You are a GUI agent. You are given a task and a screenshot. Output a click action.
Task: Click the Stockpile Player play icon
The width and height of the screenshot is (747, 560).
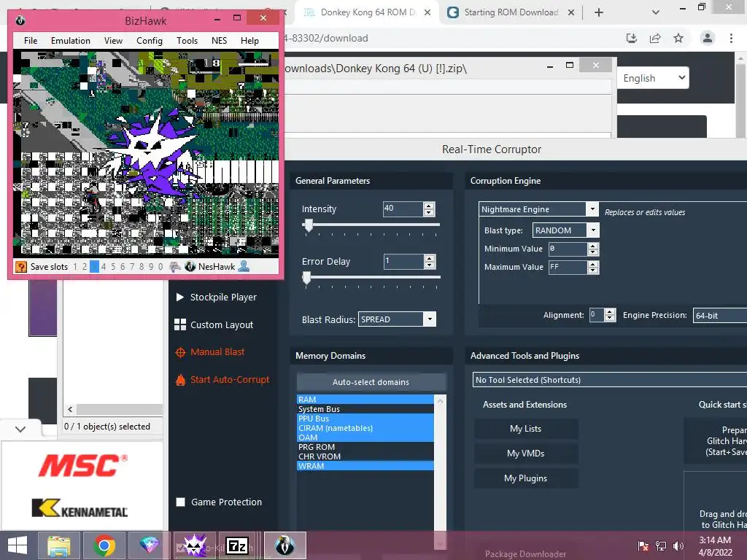point(180,297)
